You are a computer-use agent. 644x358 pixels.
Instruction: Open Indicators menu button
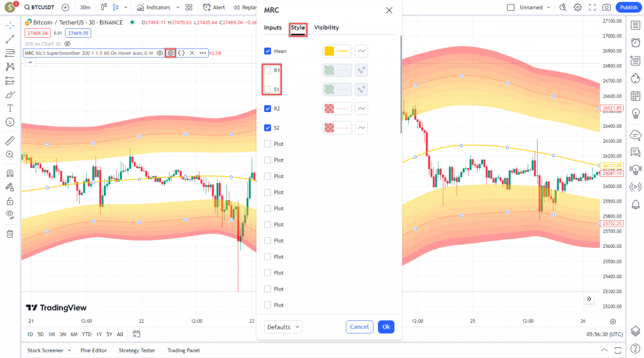click(153, 8)
